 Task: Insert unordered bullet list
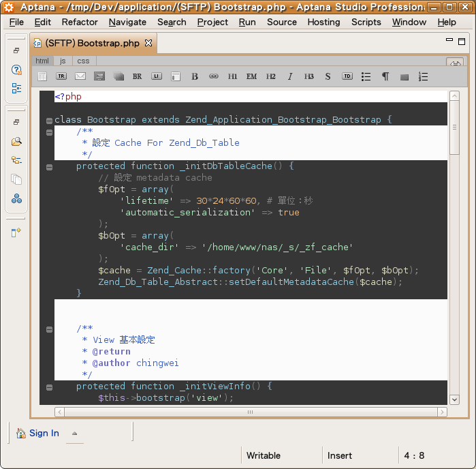pyautogui.click(x=366, y=76)
